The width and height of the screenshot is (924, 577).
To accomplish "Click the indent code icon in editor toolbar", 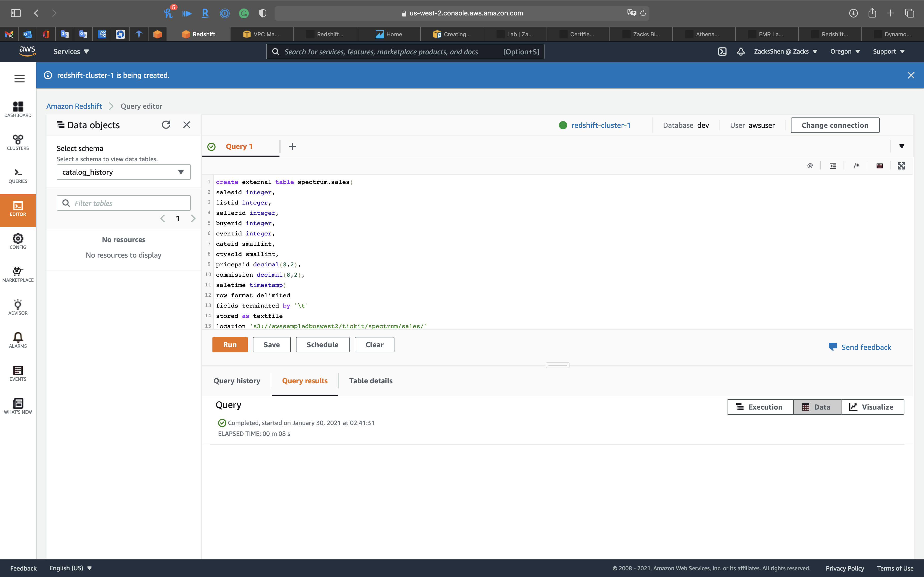I will (x=833, y=166).
